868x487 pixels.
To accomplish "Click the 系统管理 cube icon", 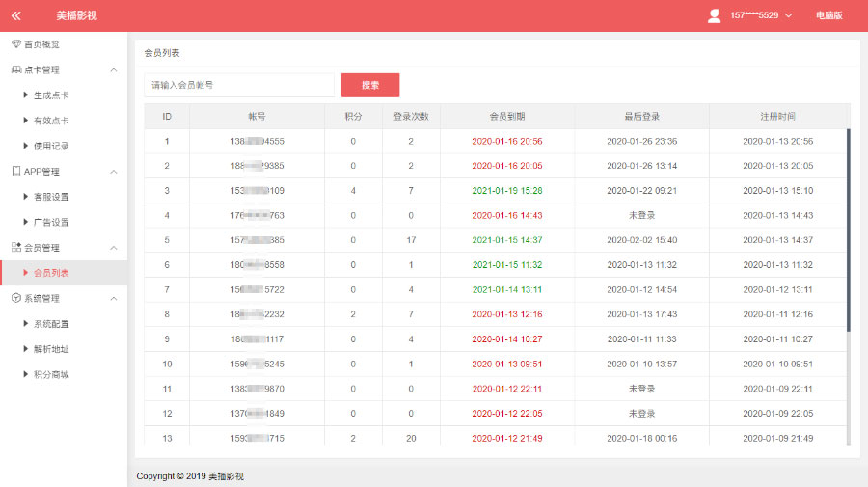I will click(x=15, y=299).
